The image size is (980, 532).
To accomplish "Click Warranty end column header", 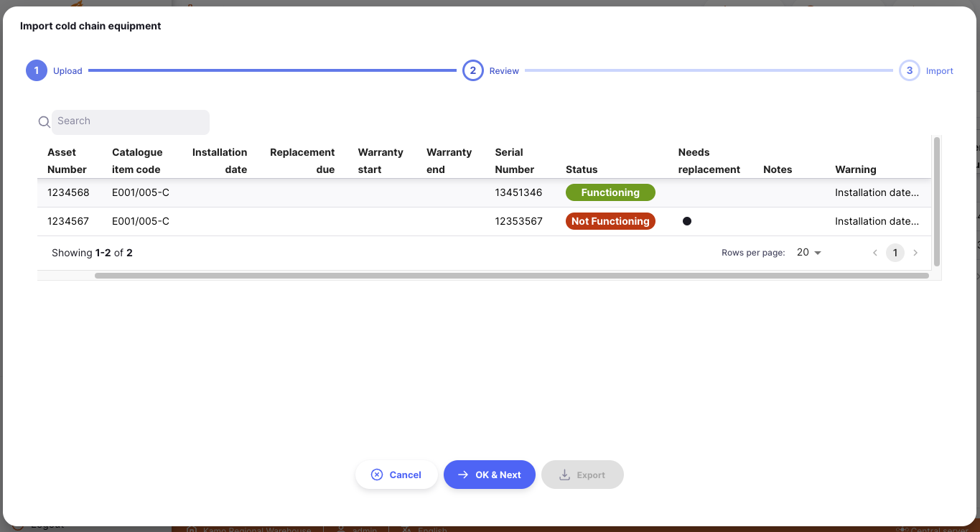I will [449, 161].
